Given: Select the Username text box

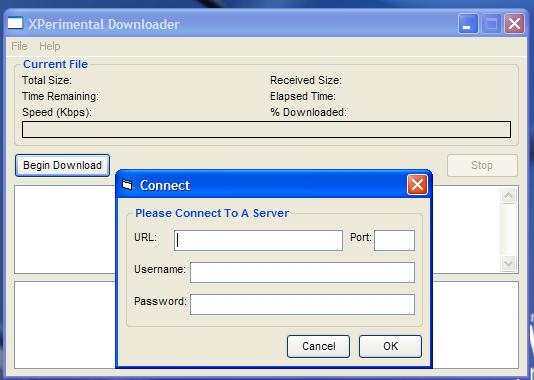Looking at the screenshot, I should coord(302,272).
